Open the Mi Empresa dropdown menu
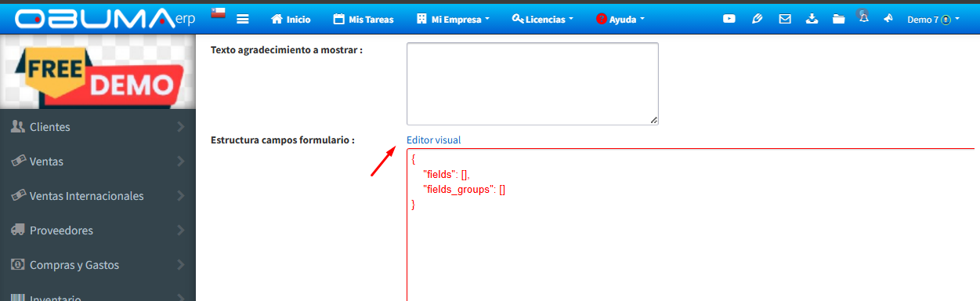The width and height of the screenshot is (980, 301). click(454, 20)
